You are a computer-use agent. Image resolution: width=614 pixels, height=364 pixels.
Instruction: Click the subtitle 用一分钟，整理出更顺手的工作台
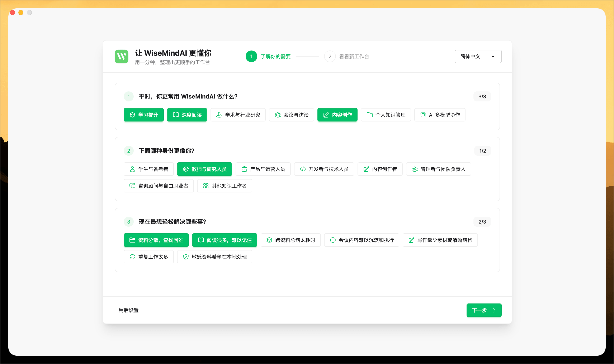(172, 62)
